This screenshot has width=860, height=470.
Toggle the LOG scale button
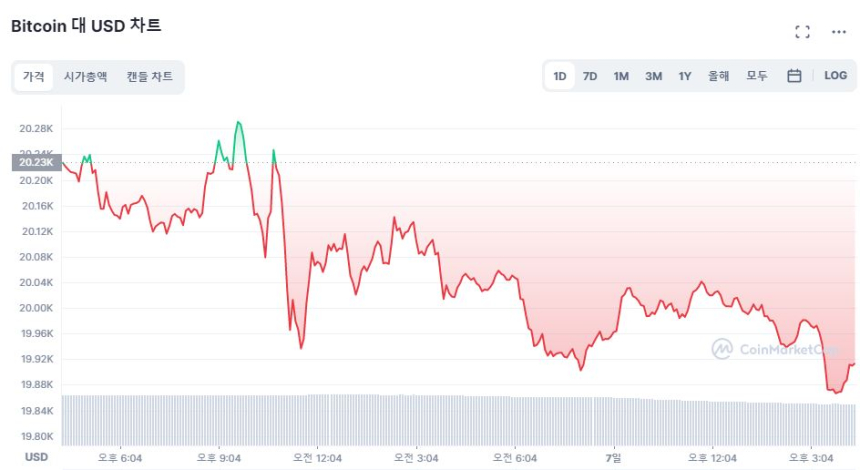[835, 76]
